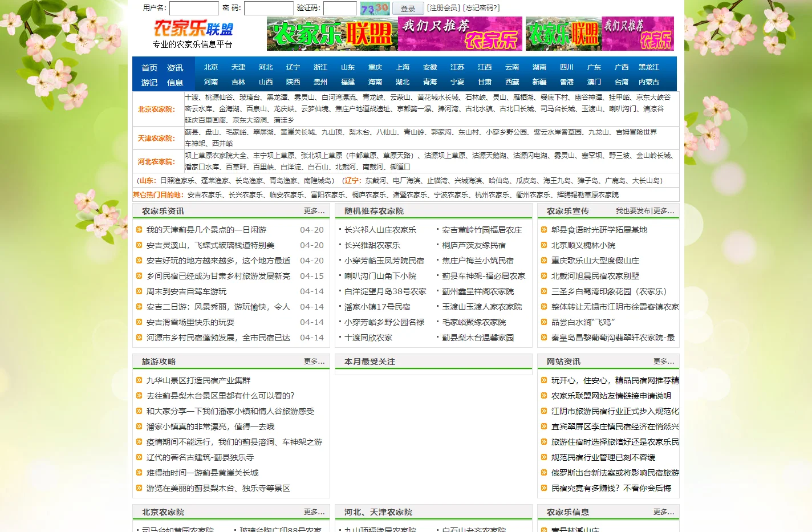Viewport: 812px width, 532px height.
Task: Open 东戴河 link in 辽宁 row
Action: [x=376, y=181]
